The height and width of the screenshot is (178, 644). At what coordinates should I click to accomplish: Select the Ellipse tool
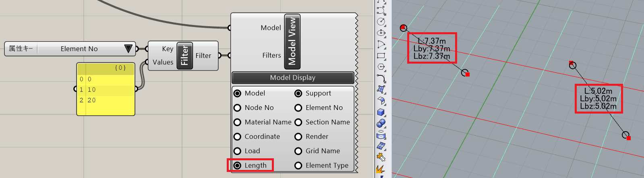pos(381,33)
